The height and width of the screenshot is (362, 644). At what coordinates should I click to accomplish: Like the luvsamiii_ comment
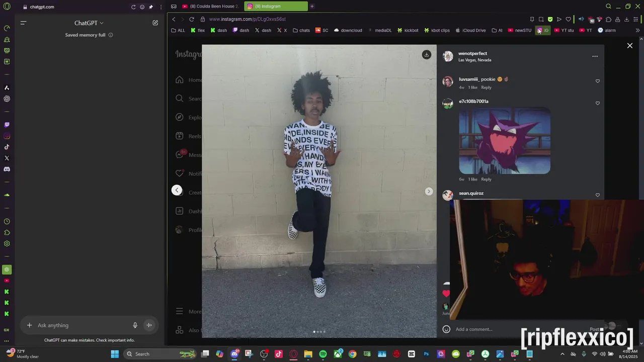(598, 81)
